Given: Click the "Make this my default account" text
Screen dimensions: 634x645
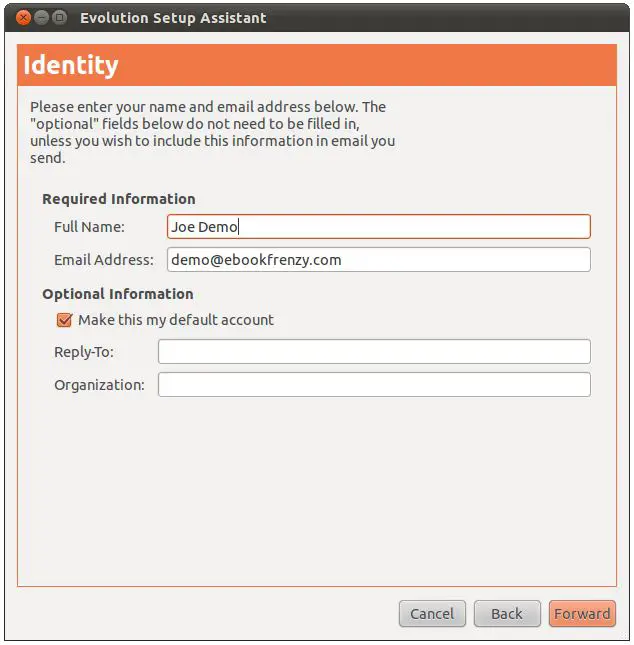Looking at the screenshot, I should click(176, 320).
